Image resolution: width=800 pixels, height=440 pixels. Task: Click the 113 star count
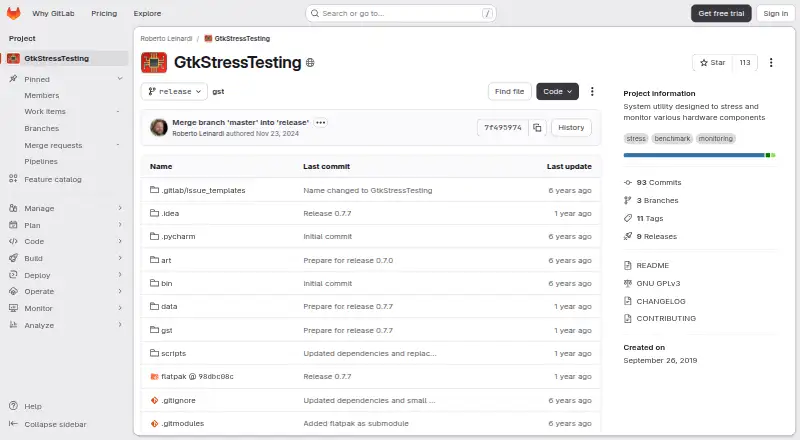745,63
